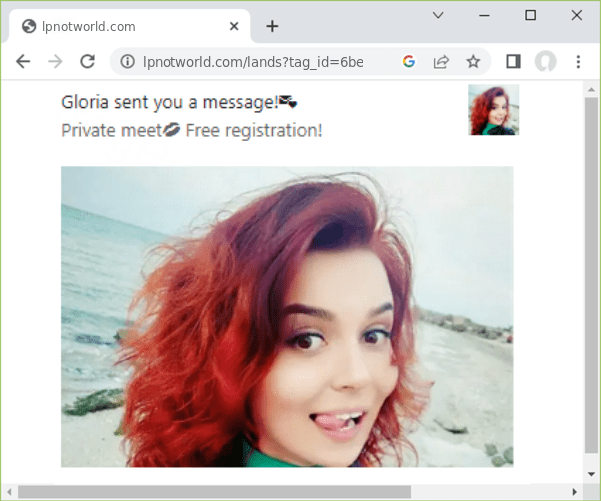Open Chrome's three-dot menu
The height and width of the screenshot is (501, 601).
pos(578,62)
